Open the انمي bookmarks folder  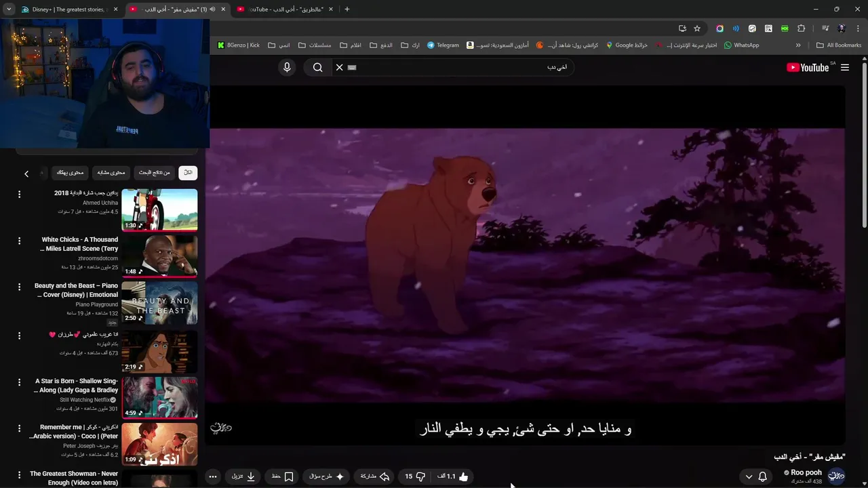coord(279,45)
